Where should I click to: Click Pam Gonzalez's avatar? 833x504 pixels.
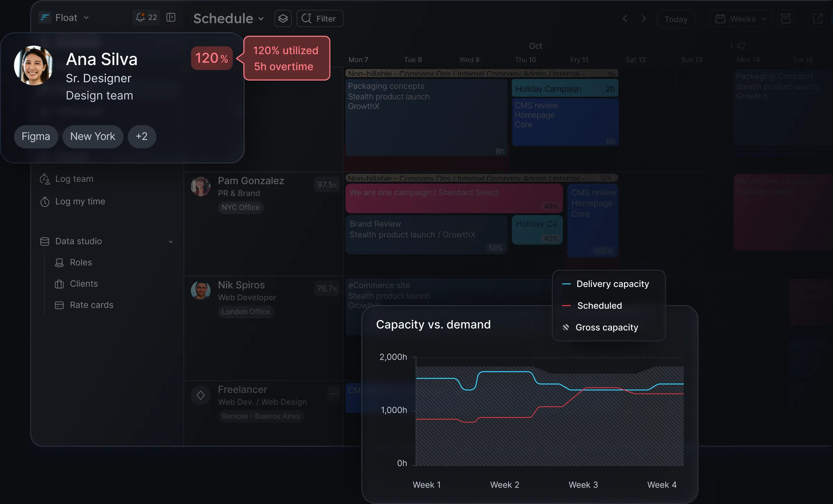[201, 186]
